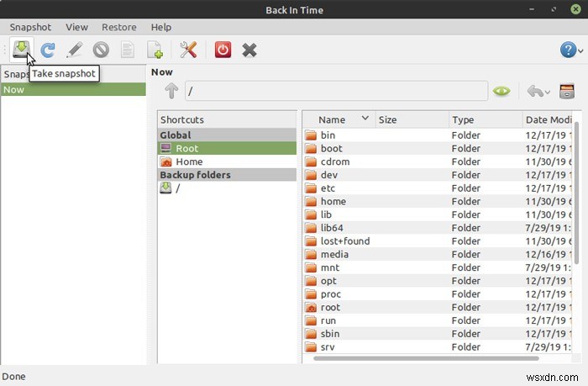Select the lib folder
This screenshot has height=386, width=588.
pos(438,214)
